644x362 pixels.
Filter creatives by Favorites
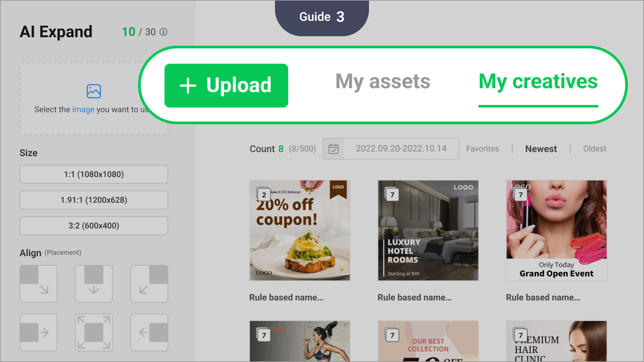click(482, 149)
